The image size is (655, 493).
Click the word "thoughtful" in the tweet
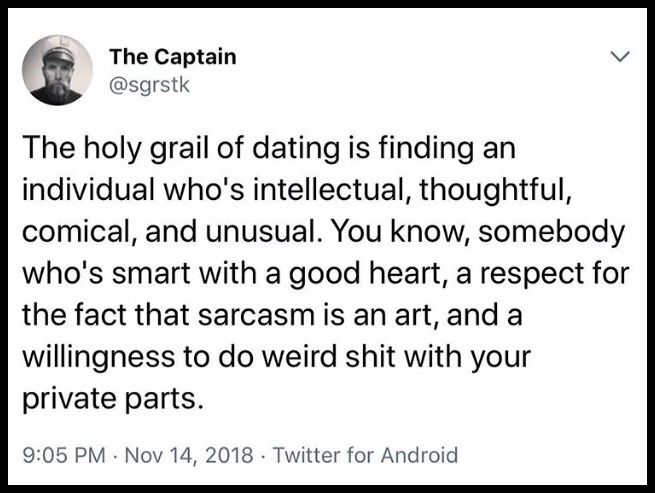click(x=492, y=191)
